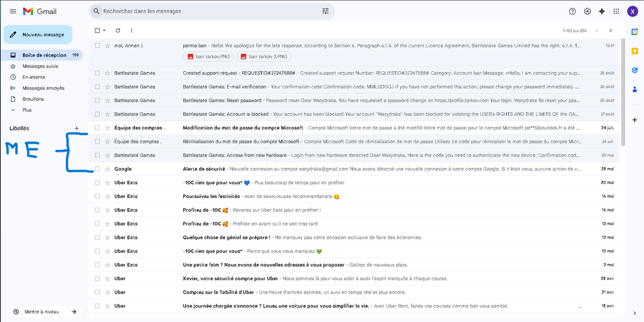Viewport: 644px width, 322px height.
Task: Open Une petite faim Uber Eats email
Action: click(354, 265)
